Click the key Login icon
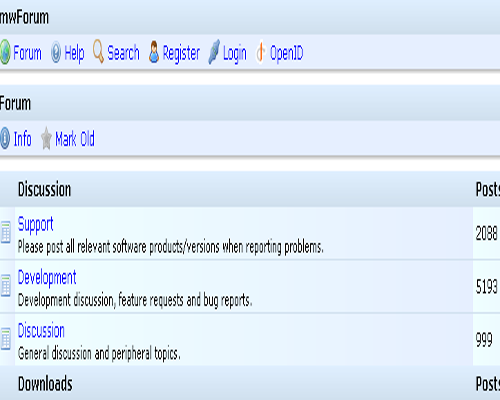 pyautogui.click(x=214, y=52)
